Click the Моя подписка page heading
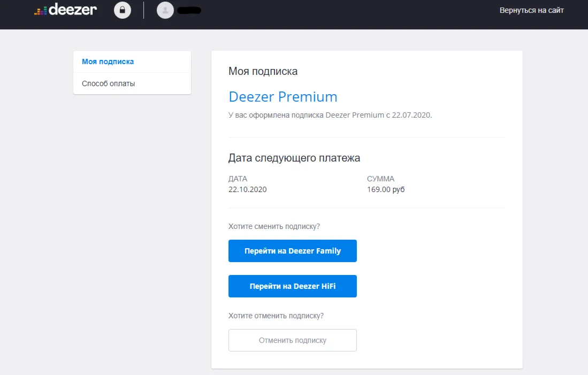588x375 pixels. pyautogui.click(x=263, y=71)
